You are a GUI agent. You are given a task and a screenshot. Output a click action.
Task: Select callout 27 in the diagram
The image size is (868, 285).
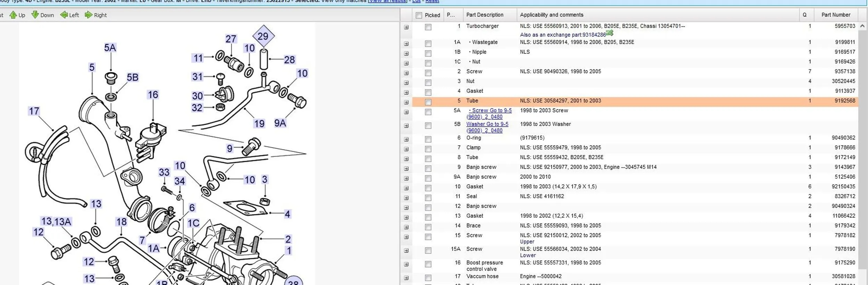[x=231, y=39]
